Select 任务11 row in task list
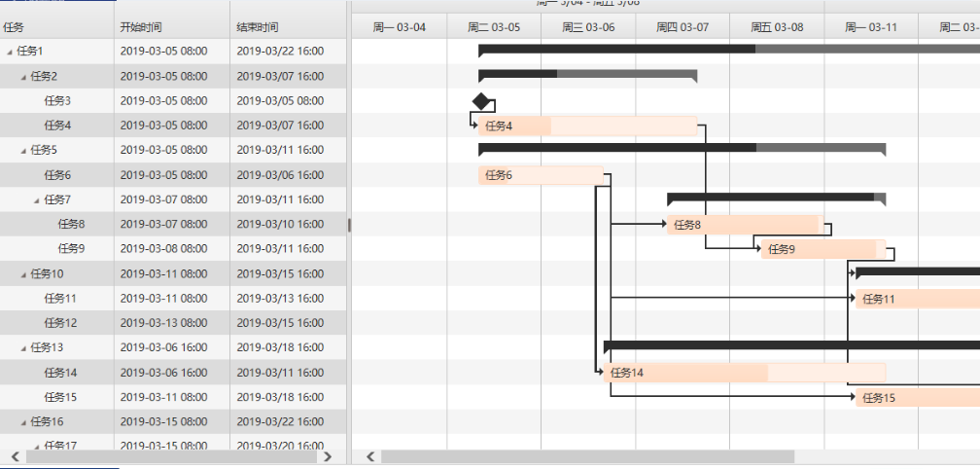The width and height of the screenshot is (980, 469). tap(173, 299)
